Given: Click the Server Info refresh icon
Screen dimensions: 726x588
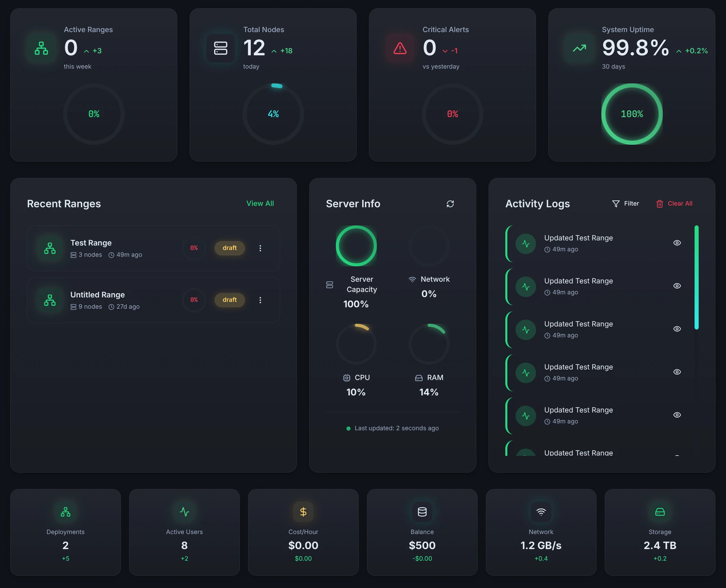Looking at the screenshot, I should [x=450, y=204].
